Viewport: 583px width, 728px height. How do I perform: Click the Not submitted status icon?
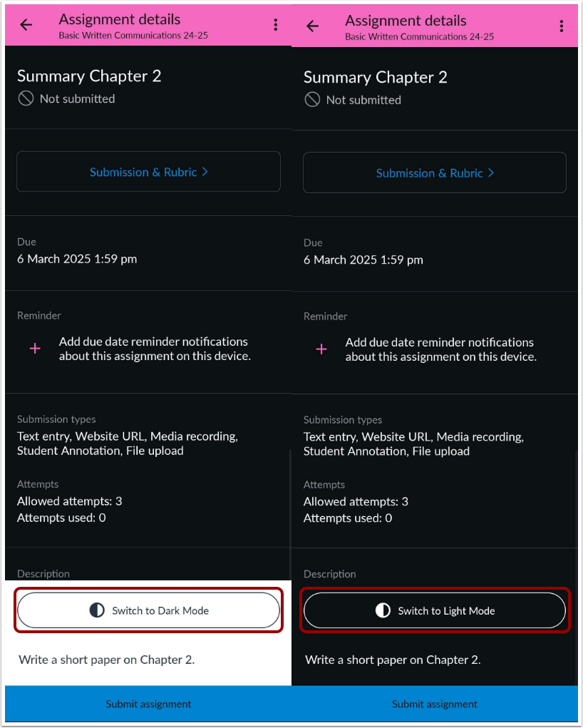pyautogui.click(x=26, y=98)
